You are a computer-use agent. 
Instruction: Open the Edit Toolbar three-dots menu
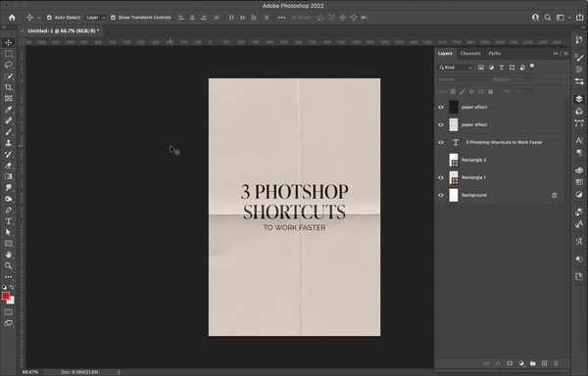8,277
